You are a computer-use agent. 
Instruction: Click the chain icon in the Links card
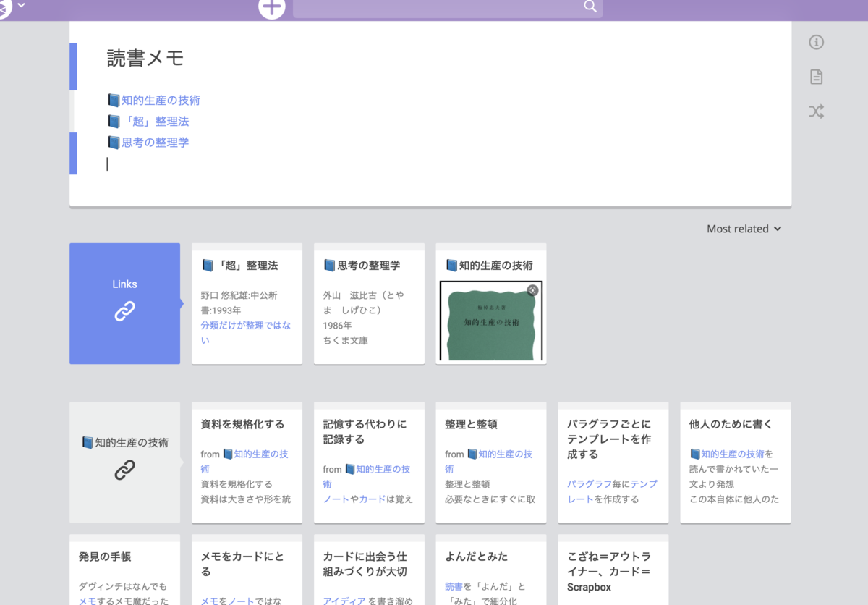click(124, 312)
